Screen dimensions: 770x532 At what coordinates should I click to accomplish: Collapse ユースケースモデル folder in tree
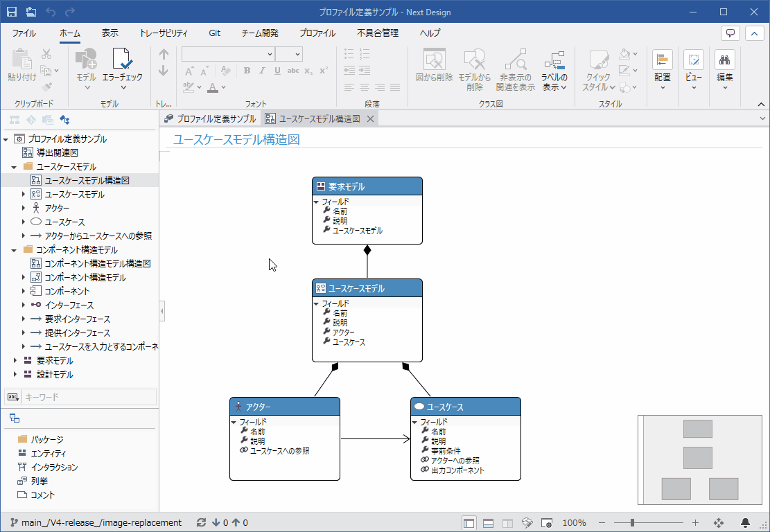(x=14, y=167)
